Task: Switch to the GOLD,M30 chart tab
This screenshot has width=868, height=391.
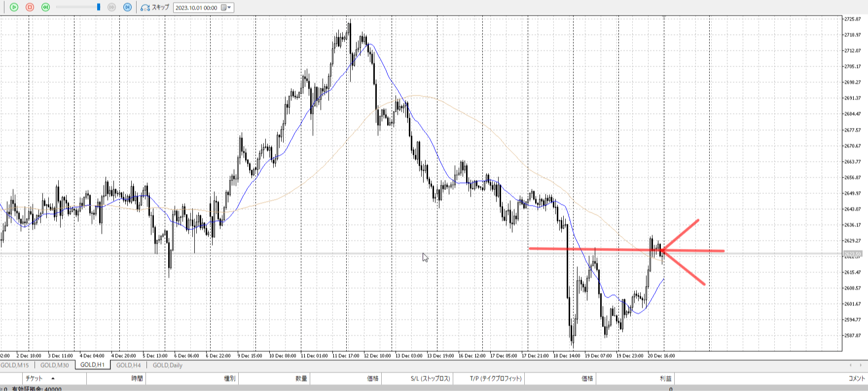Action: (x=54, y=365)
